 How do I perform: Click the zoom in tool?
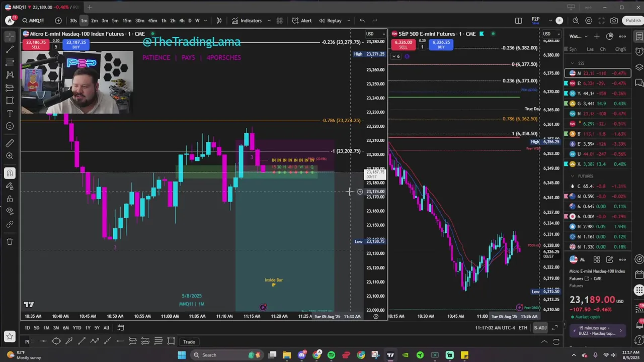coord(10,156)
